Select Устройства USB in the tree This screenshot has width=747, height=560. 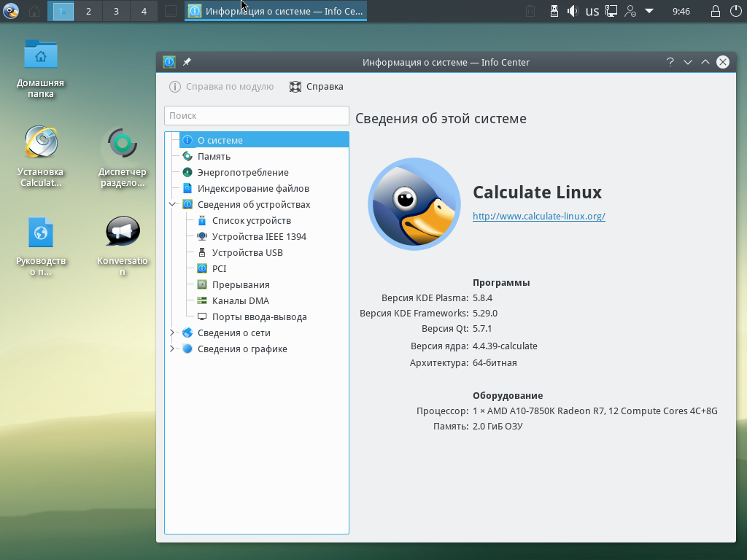coord(247,253)
